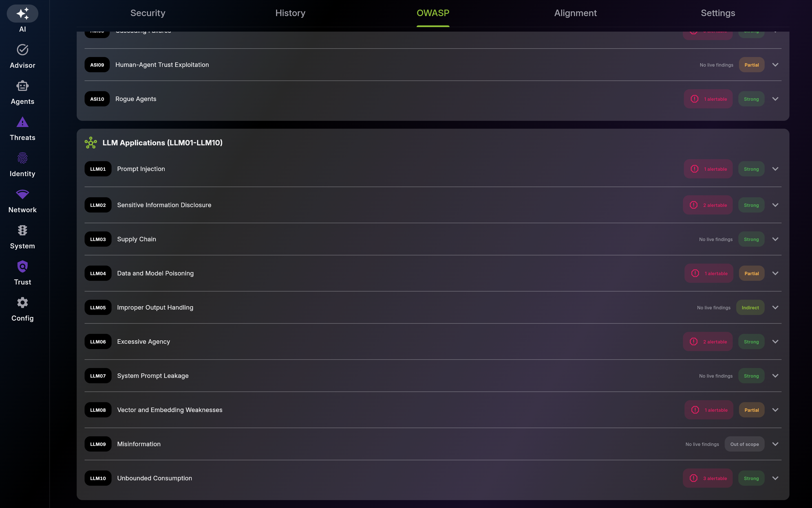The image size is (812, 508).
Task: Switch to the Security tab
Action: (x=148, y=13)
